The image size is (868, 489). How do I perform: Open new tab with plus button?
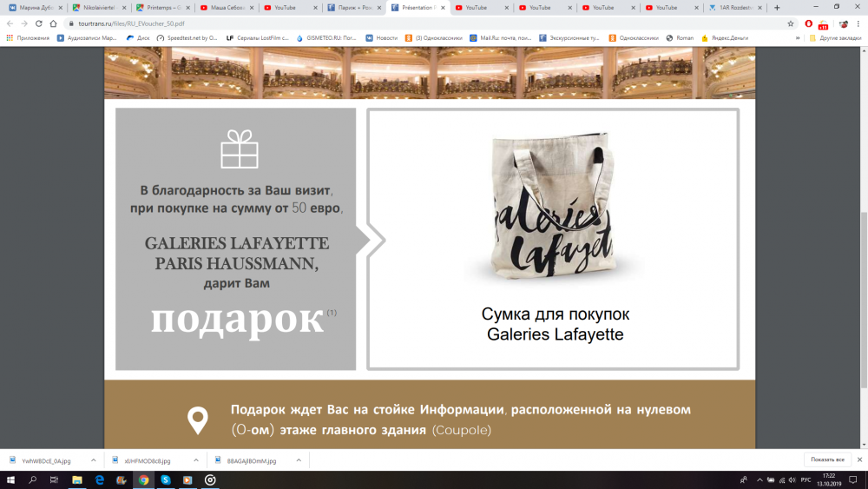777,7
